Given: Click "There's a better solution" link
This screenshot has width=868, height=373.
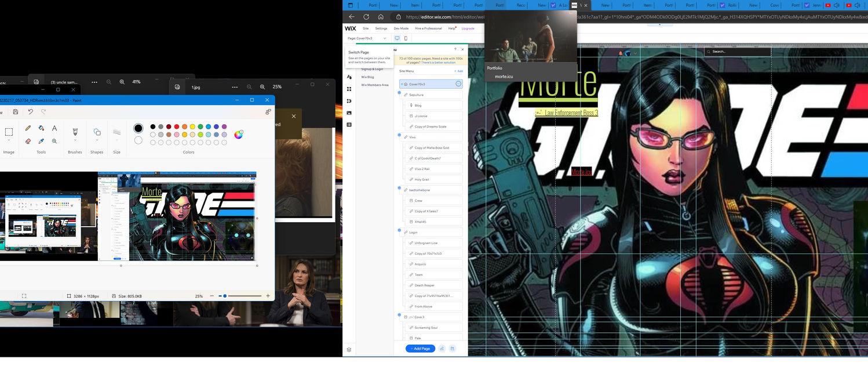Looking at the screenshot, I should pos(439,62).
